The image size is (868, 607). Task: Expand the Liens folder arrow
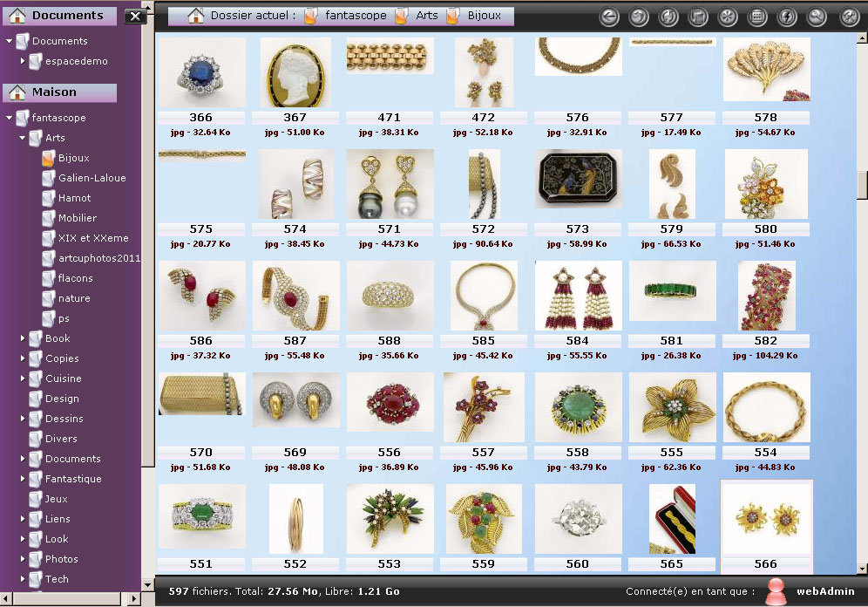pyautogui.click(x=23, y=518)
